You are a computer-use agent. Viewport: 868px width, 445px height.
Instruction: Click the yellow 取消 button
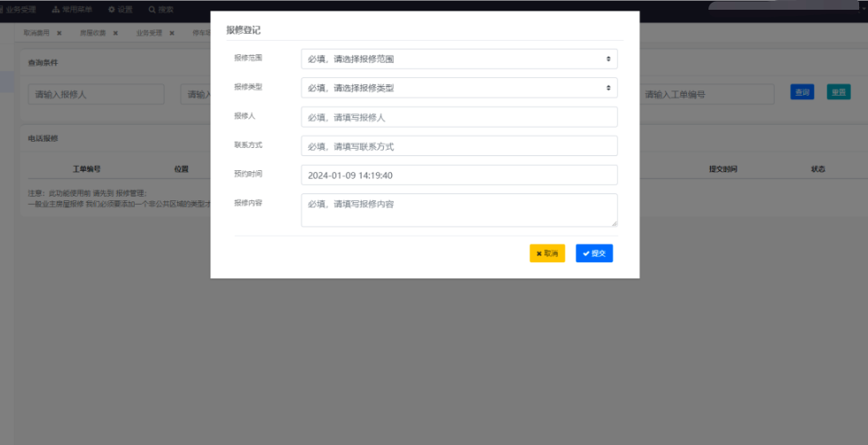547,254
